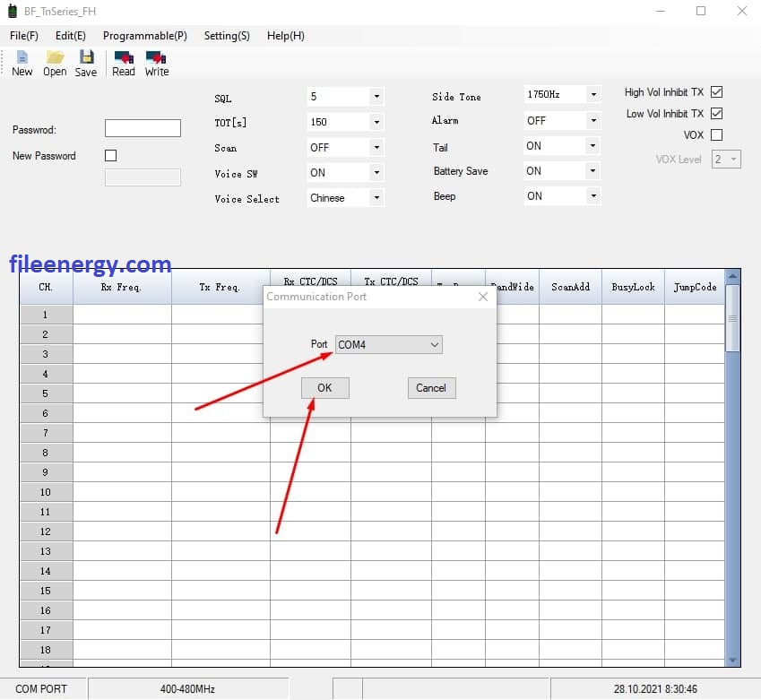Click the Tx Freq. column header
This screenshot has width=761, height=700.
click(221, 287)
